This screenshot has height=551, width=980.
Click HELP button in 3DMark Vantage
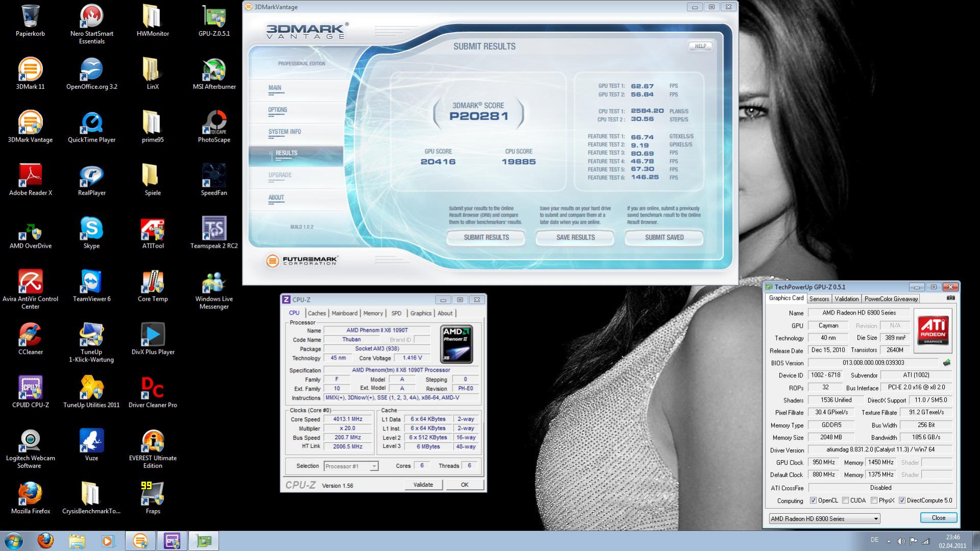click(700, 46)
